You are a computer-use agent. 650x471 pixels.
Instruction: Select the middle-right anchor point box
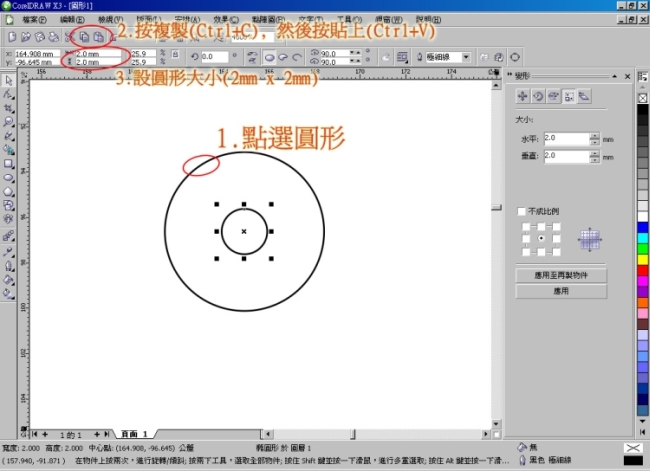pos(556,239)
